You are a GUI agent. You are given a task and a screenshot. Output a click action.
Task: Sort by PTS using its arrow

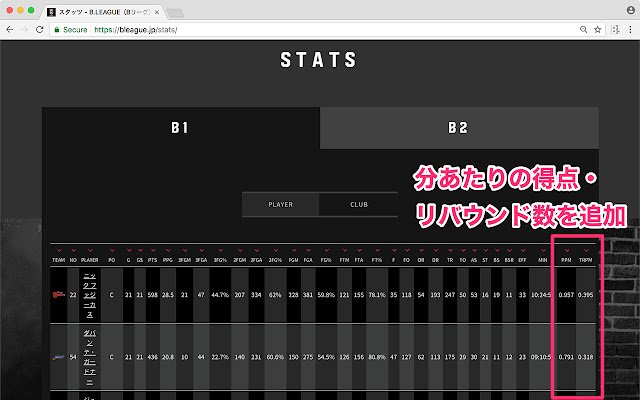[153, 250]
